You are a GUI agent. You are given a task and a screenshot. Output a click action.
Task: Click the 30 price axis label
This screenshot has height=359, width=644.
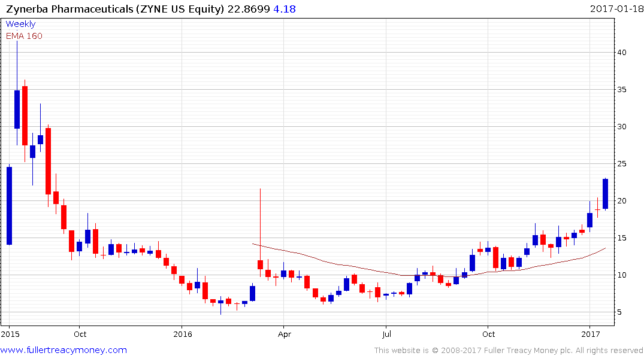621,127
